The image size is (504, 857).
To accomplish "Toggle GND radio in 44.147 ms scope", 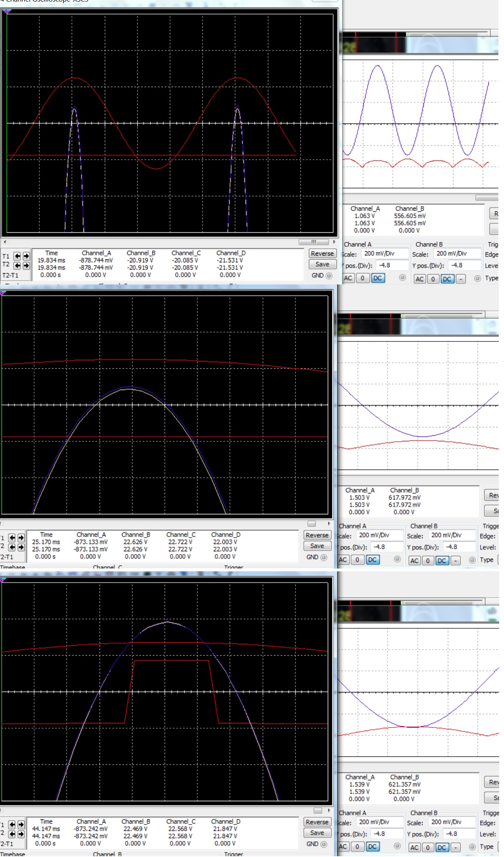I will [324, 844].
